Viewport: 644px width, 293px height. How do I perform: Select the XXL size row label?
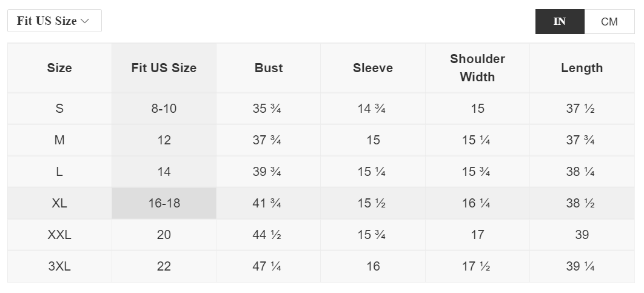(59, 235)
